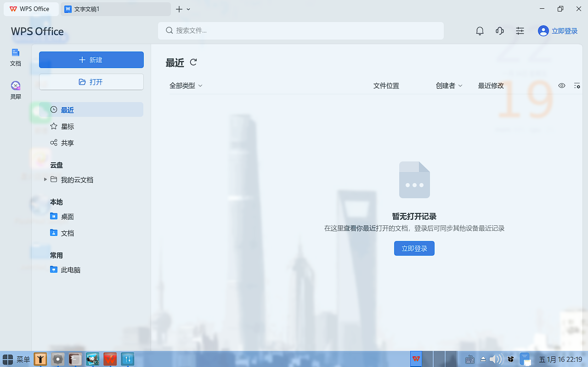Click the WPS Office taskbar icon
Viewport: 588px width, 367px height.
pyautogui.click(x=416, y=359)
